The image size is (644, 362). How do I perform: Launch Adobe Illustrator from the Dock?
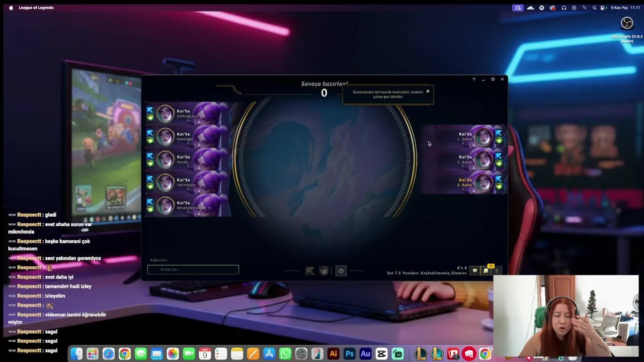point(333,354)
